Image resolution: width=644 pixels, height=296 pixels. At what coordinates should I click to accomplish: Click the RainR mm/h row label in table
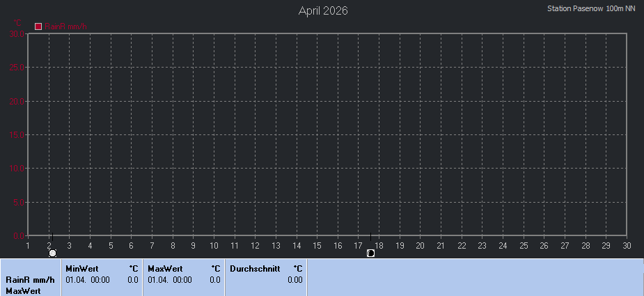click(x=29, y=280)
